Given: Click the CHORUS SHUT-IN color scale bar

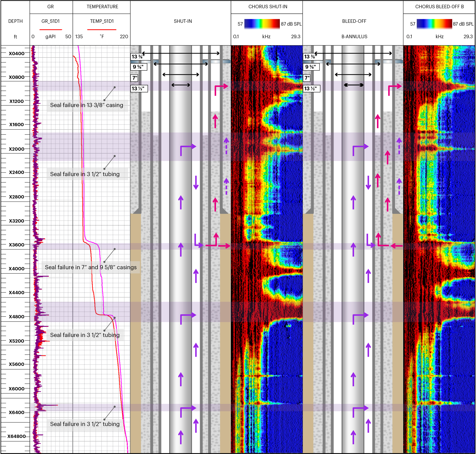Looking at the screenshot, I should (x=262, y=24).
